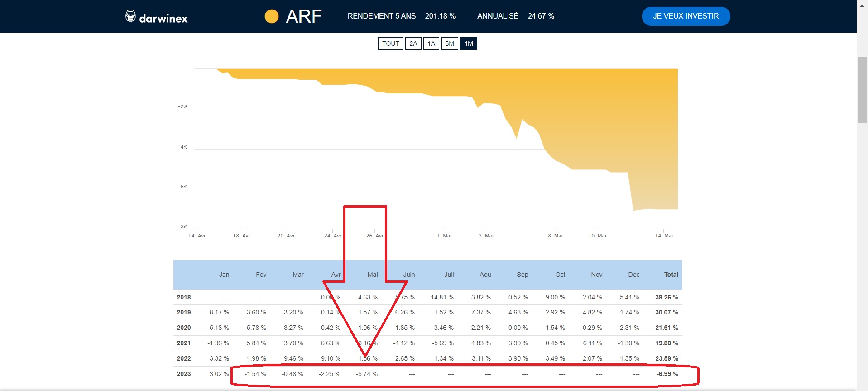This screenshot has width=868, height=391.
Task: Select the TOUT time range
Action: 390,43
